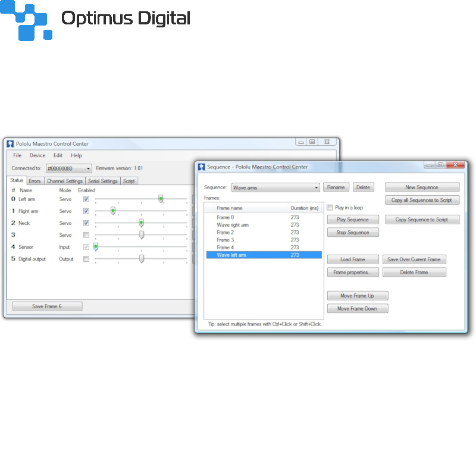The image size is (476, 476).
Task: Click the Load Frame button
Action: 353,259
